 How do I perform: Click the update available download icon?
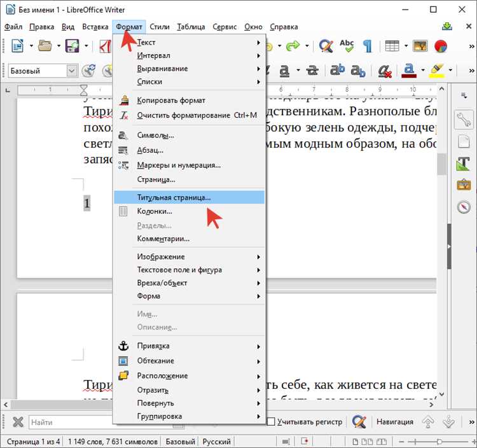coord(447,27)
